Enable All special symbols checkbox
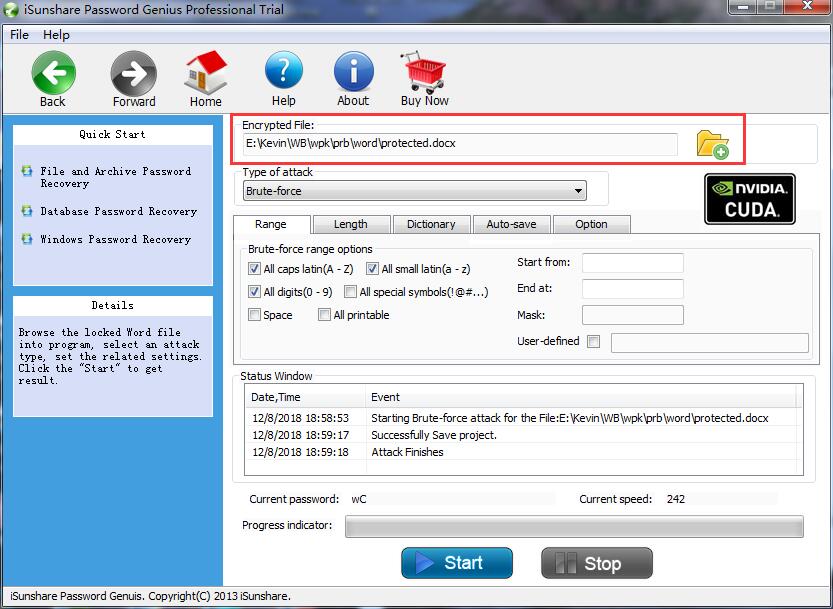 point(350,291)
